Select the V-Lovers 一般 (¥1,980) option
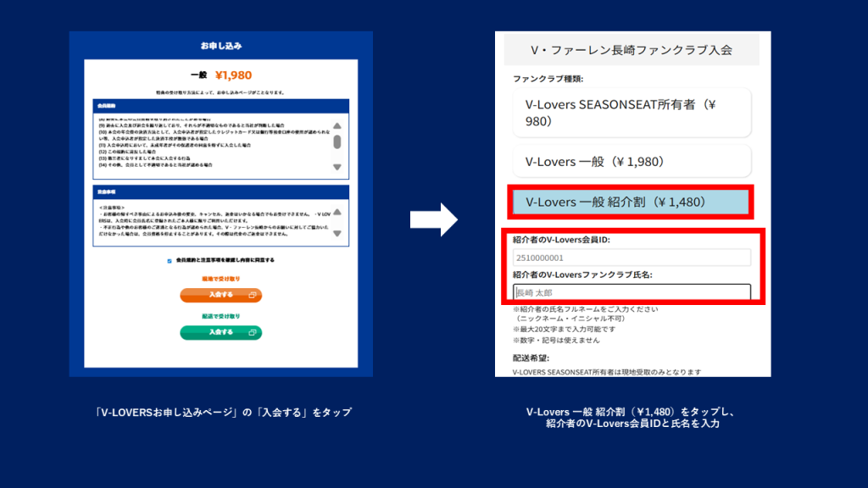 tap(632, 162)
